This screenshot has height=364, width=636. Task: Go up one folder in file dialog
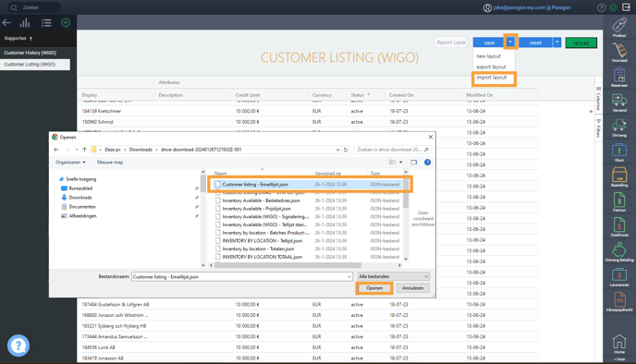[84, 150]
